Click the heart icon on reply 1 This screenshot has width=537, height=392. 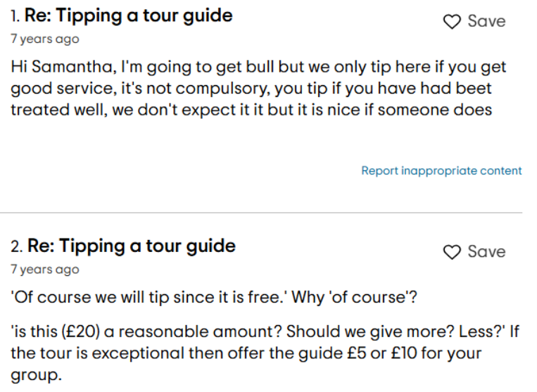tap(452, 22)
